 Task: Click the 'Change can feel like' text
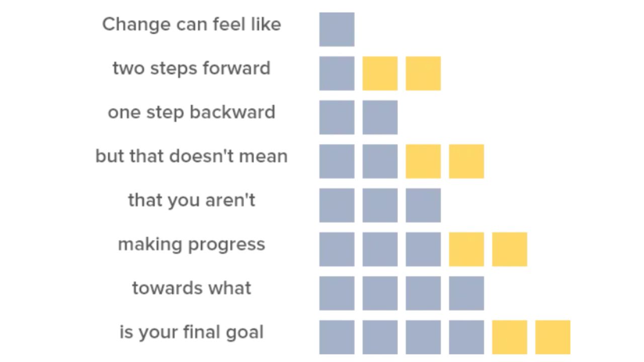point(191,24)
